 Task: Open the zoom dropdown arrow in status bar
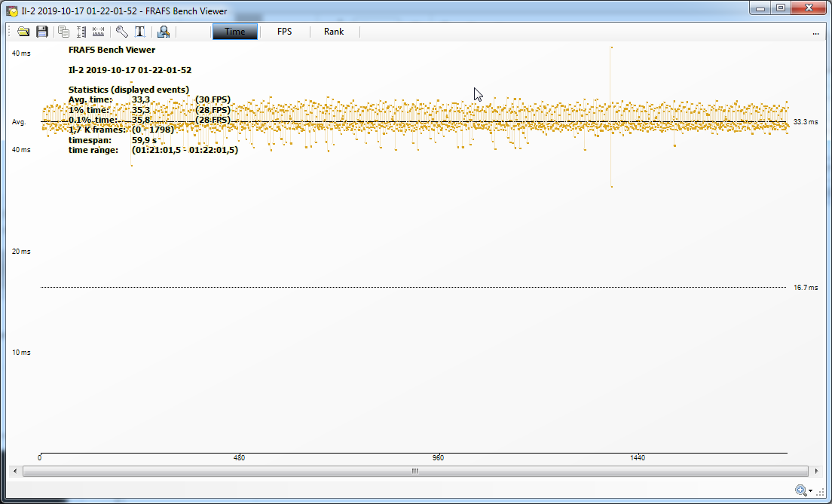pos(810,491)
